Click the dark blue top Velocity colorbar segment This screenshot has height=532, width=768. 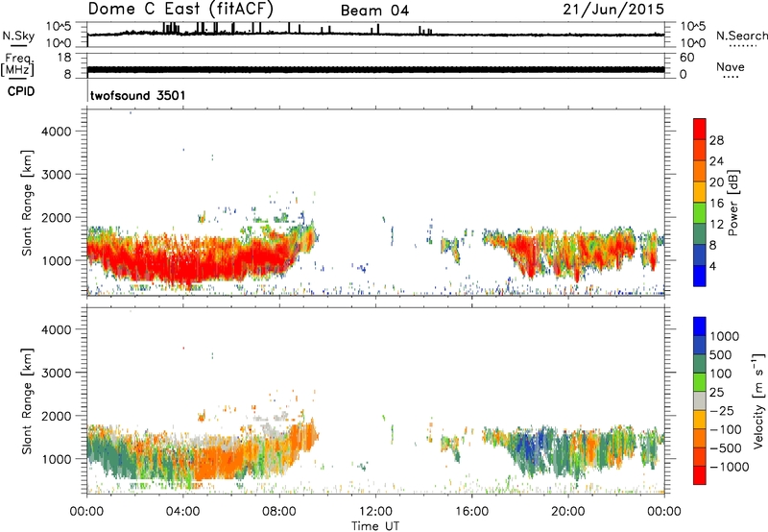[x=700, y=326]
